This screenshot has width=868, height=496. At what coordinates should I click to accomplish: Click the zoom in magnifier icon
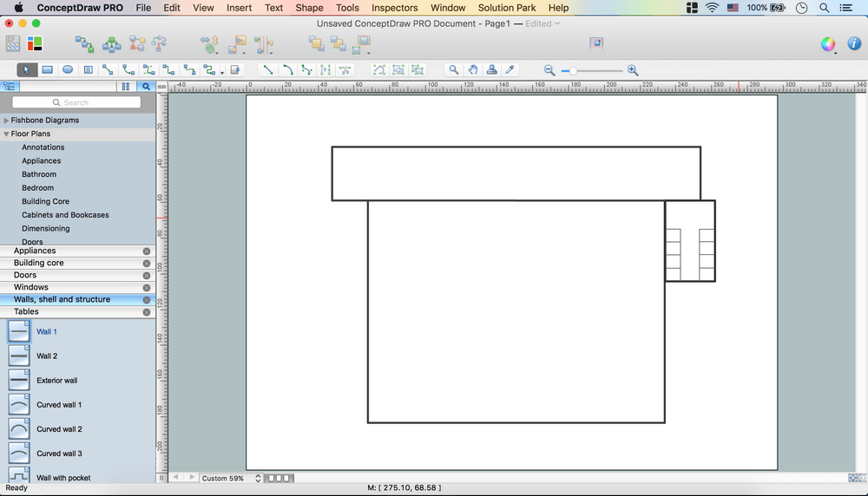pyautogui.click(x=633, y=70)
